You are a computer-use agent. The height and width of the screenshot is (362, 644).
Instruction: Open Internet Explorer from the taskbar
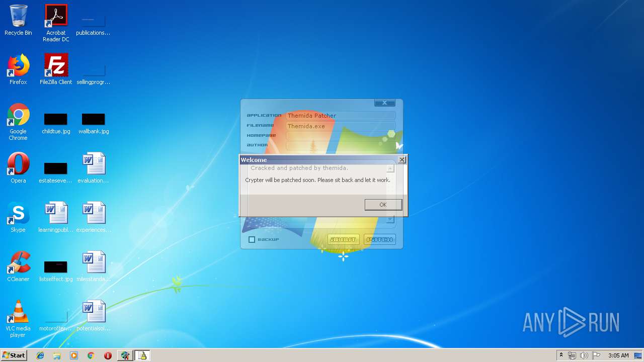coord(40,355)
